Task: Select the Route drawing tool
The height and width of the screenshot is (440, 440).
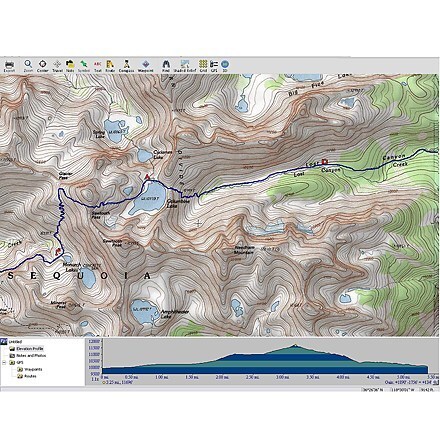Action: [110, 66]
